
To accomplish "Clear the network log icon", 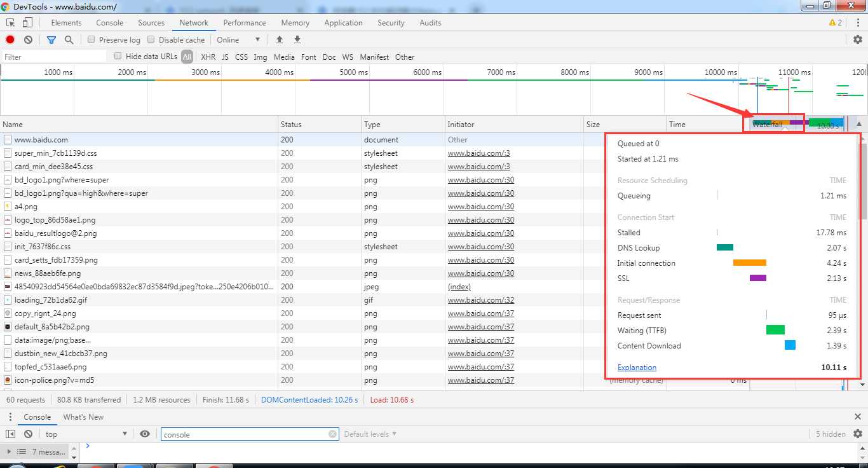I will point(28,39).
